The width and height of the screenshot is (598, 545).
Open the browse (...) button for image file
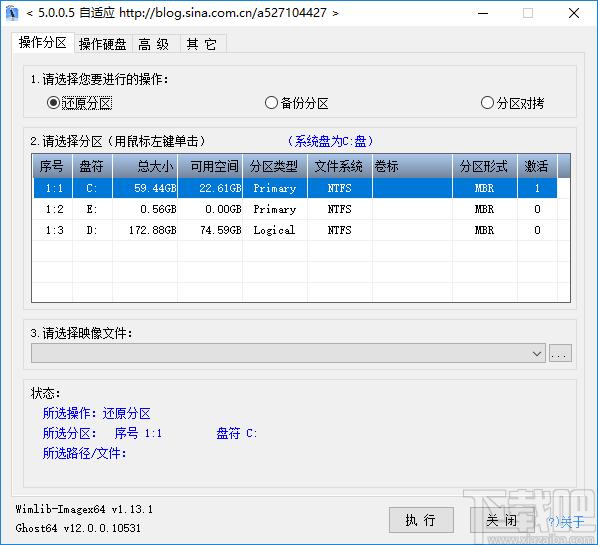[560, 354]
